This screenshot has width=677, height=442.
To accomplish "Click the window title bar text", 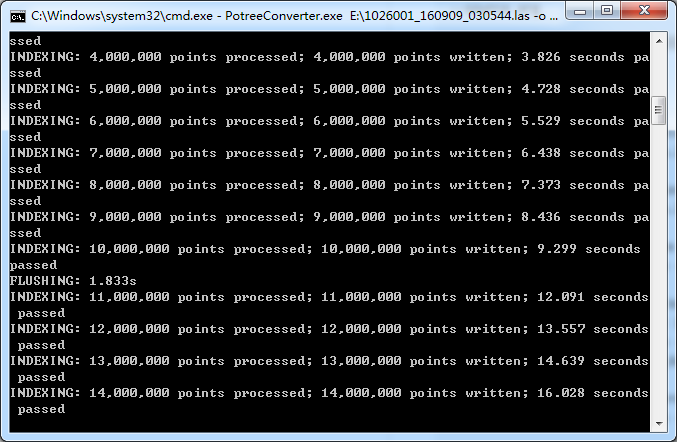I will click(294, 16).
